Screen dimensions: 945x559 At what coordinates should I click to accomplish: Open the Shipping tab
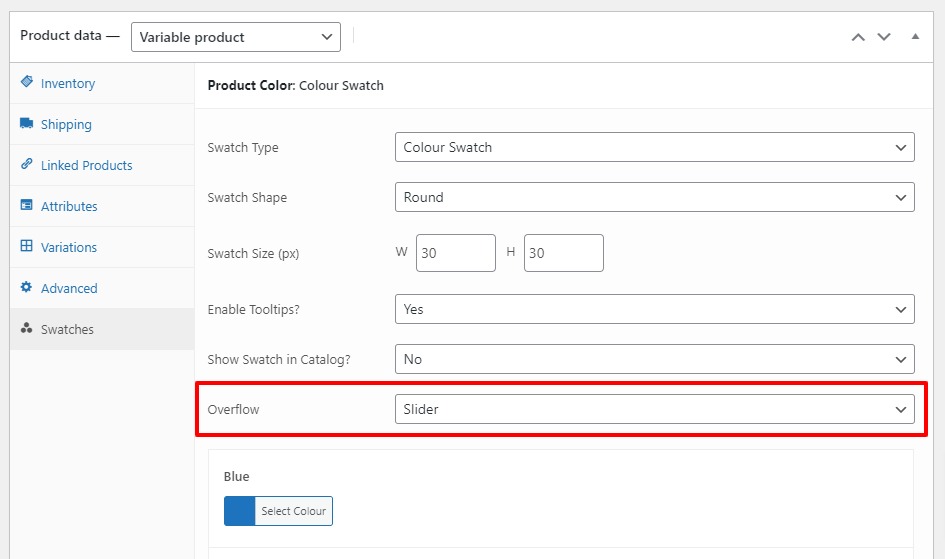point(102,124)
